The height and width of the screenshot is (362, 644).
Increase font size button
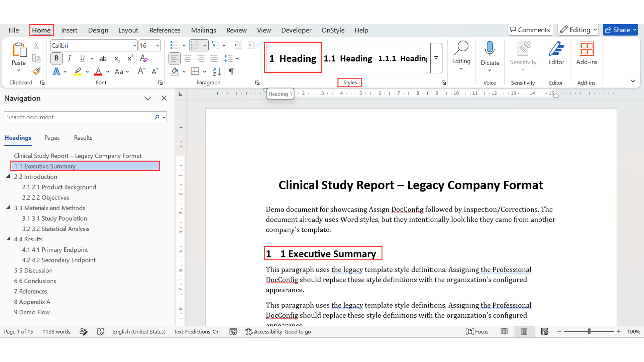[x=141, y=71]
